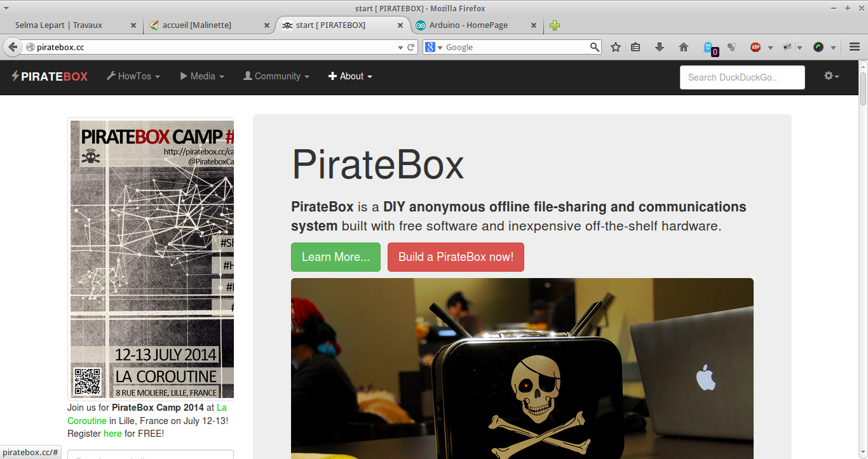
Task: Click the vertical scrollbar thumb
Action: click(863, 89)
